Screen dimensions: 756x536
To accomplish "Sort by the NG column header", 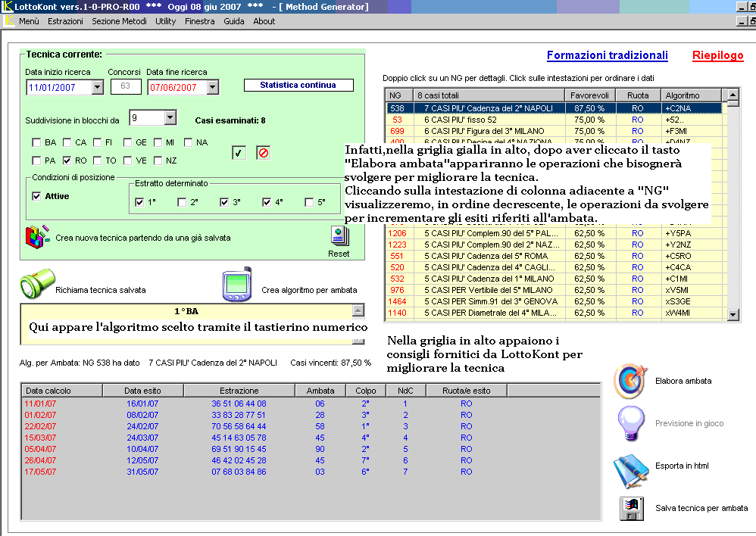I will click(399, 95).
